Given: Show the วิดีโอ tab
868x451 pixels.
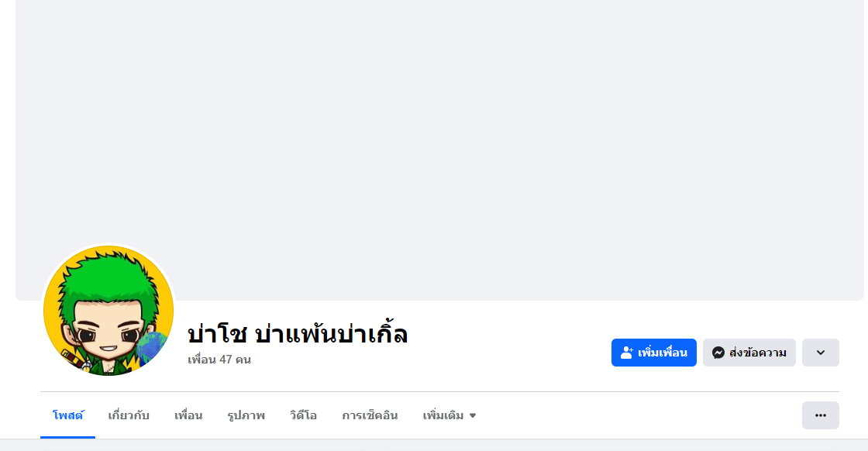Looking at the screenshot, I should point(303,415).
